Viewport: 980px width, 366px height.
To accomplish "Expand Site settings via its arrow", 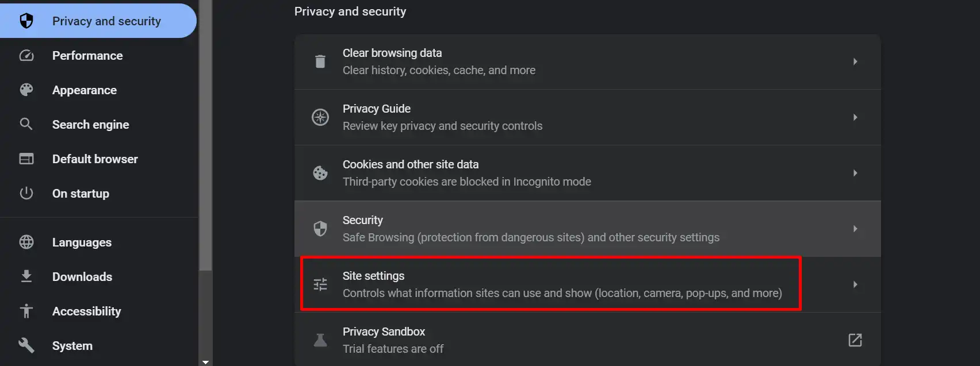I will (x=855, y=284).
